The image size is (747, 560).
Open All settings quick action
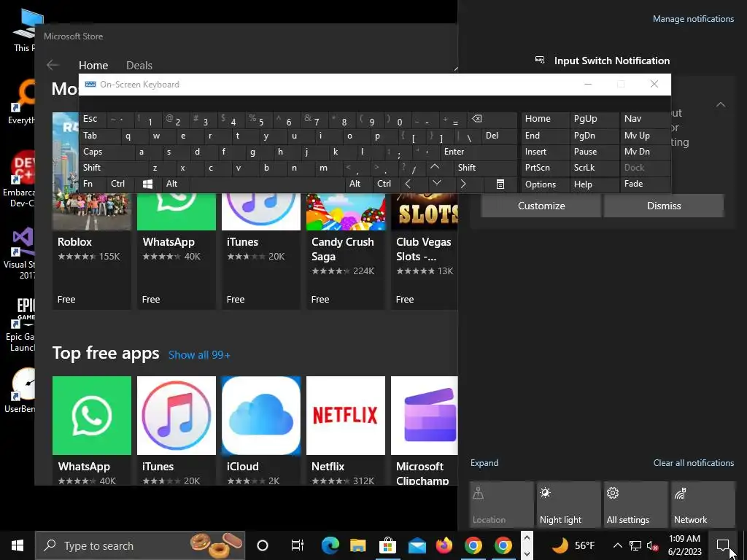tap(636, 505)
